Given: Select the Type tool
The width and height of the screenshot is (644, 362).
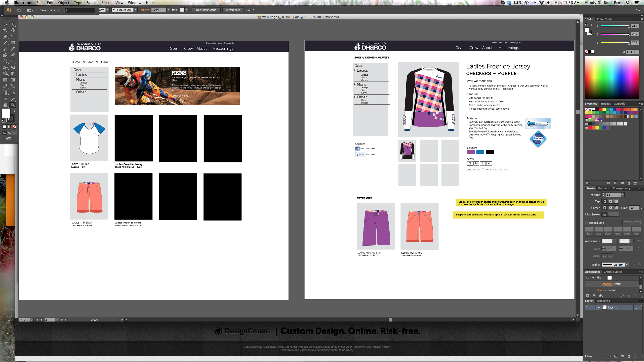Looking at the screenshot, I should click(13, 37).
